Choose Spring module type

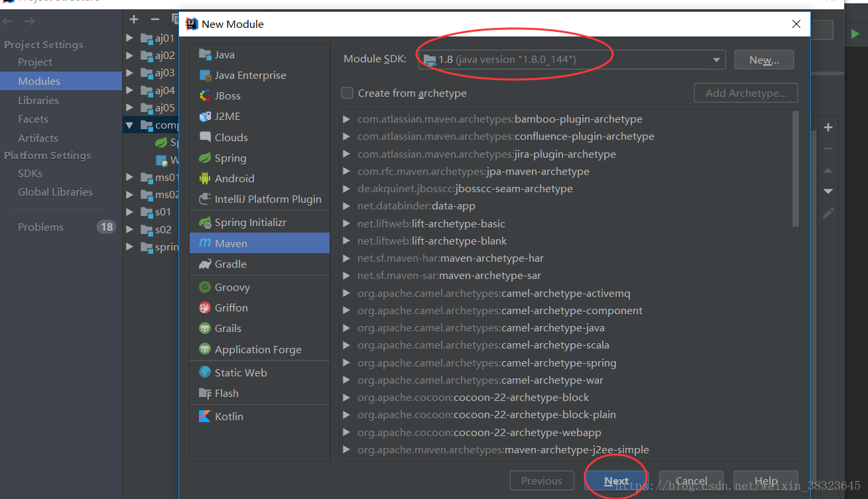point(259,158)
